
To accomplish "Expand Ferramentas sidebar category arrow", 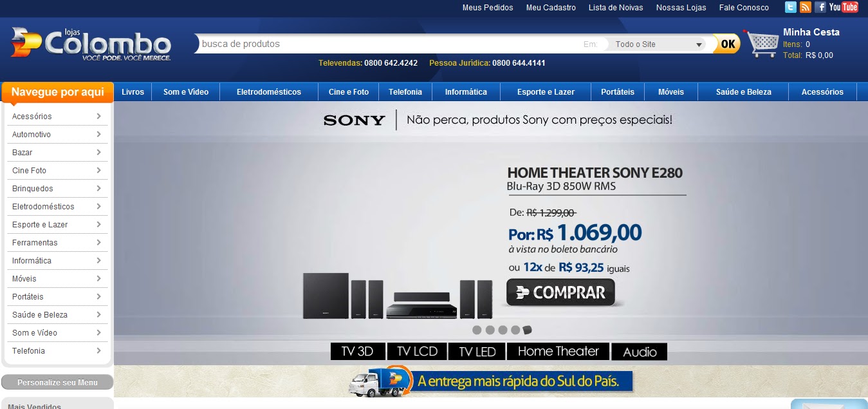I will (x=98, y=243).
